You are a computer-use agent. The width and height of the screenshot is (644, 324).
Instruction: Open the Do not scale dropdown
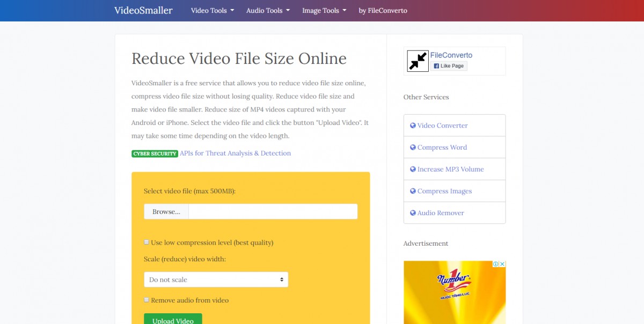[216, 279]
